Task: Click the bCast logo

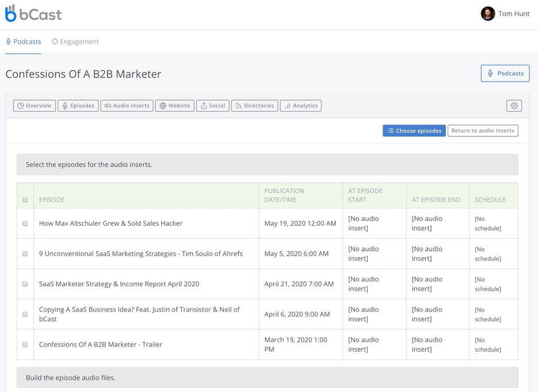Action: click(x=33, y=13)
